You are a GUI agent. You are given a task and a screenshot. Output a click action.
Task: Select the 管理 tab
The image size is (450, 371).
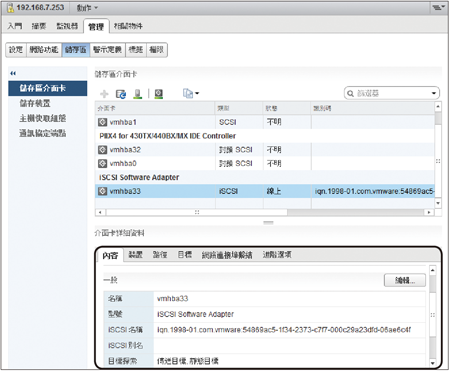pos(96,26)
